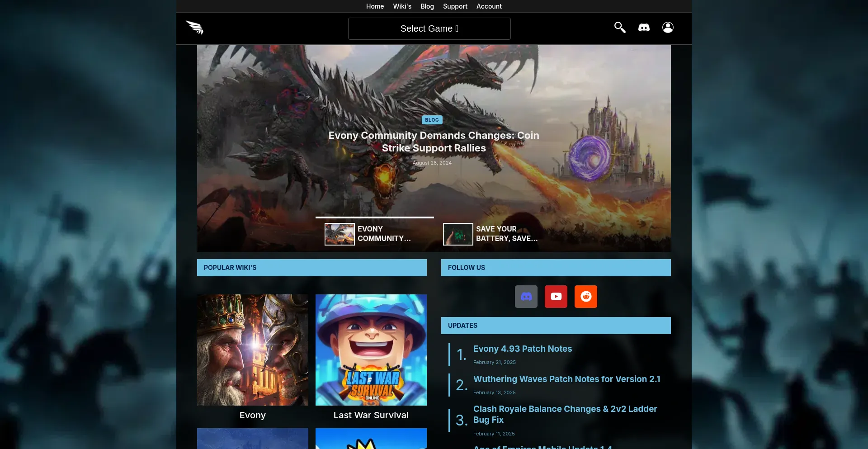868x449 pixels.
Task: Open Blog in the top menu
Action: pyautogui.click(x=427, y=6)
